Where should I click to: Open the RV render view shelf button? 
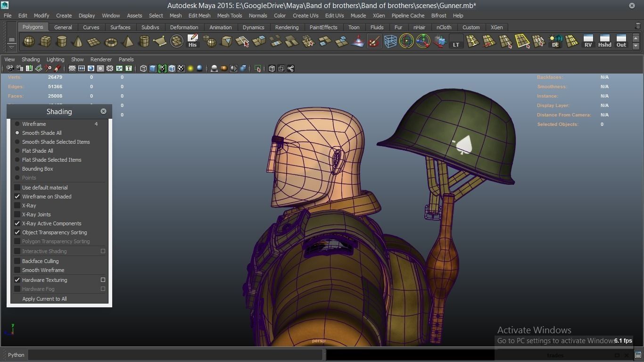tap(588, 41)
